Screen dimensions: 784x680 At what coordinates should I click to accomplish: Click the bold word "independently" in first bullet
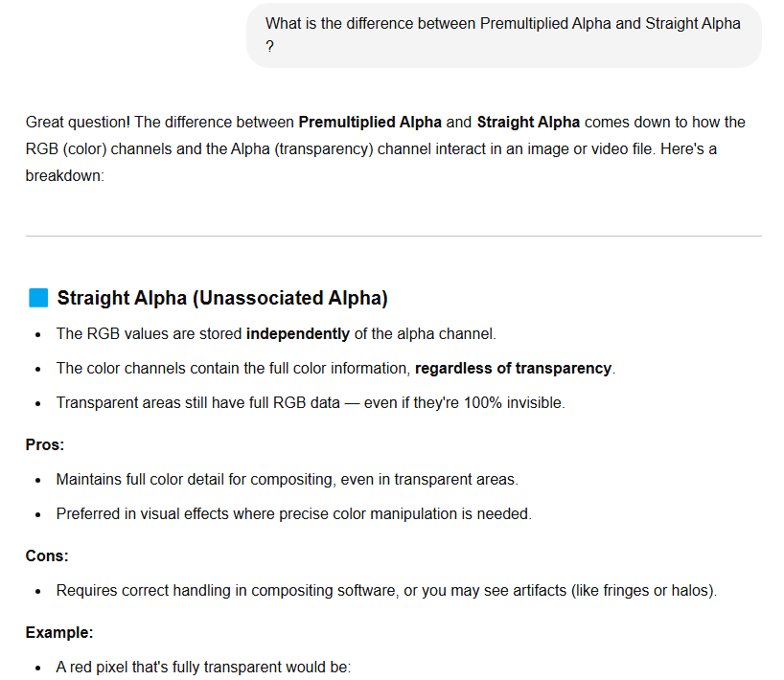(297, 333)
